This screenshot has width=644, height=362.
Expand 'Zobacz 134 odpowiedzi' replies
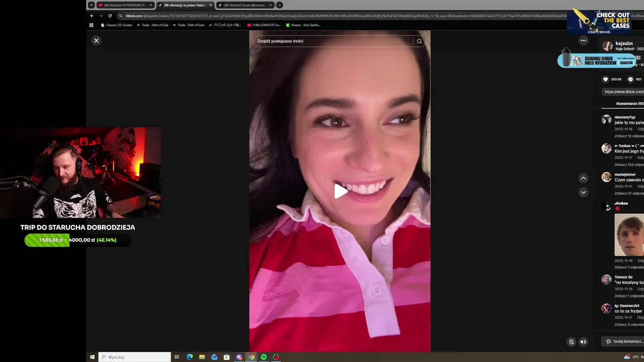[629, 164]
